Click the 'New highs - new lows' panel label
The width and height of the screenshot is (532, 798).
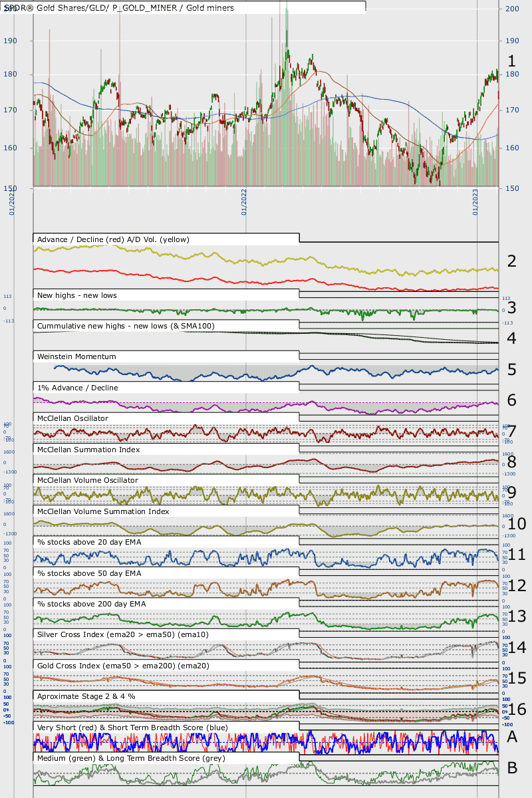[x=78, y=295]
